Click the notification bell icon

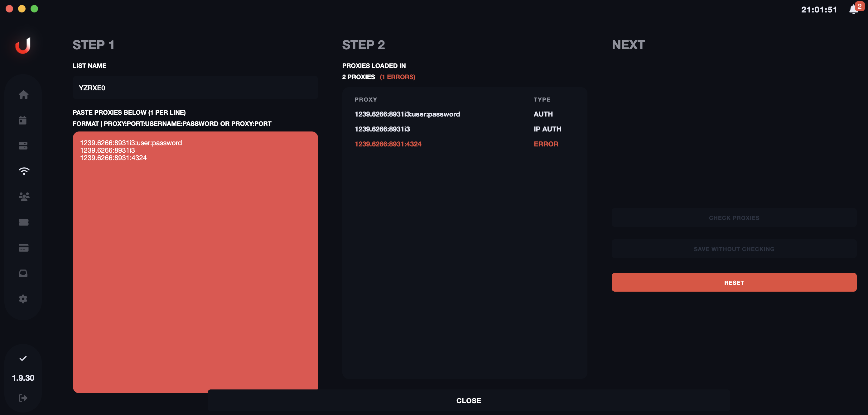pyautogui.click(x=853, y=9)
